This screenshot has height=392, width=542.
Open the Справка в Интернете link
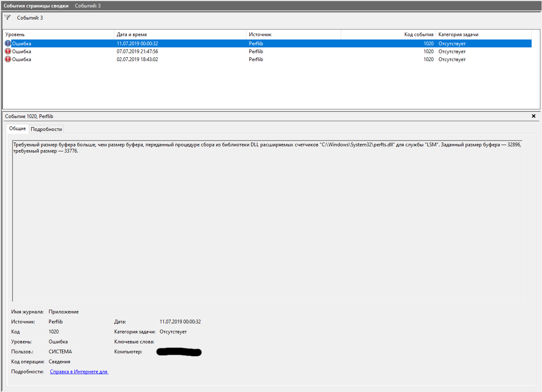tap(79, 372)
